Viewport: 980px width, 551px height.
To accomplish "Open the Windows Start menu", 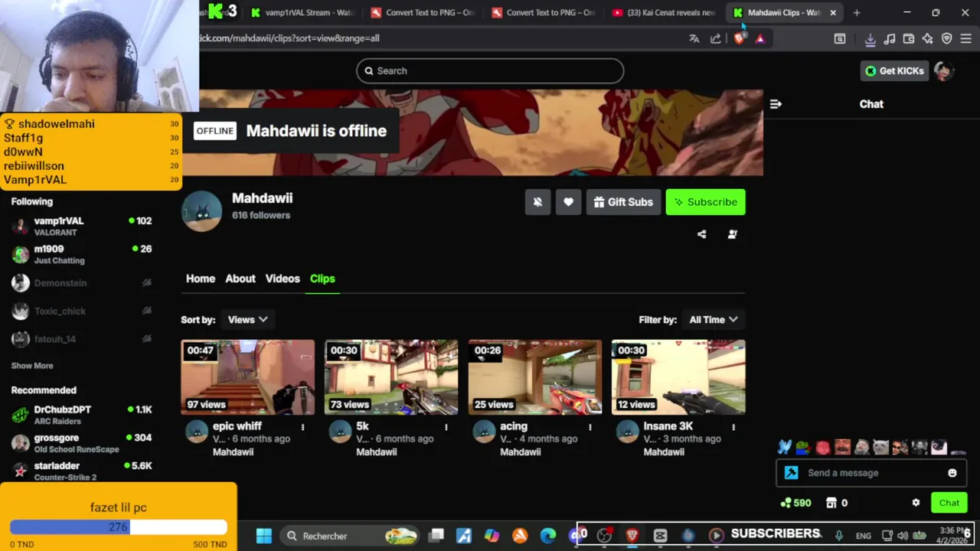I will 264,536.
